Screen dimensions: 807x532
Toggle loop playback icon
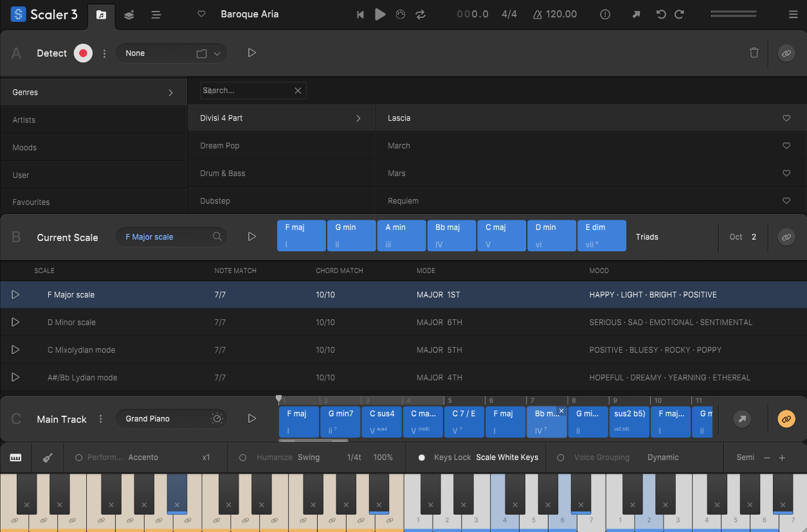click(421, 14)
